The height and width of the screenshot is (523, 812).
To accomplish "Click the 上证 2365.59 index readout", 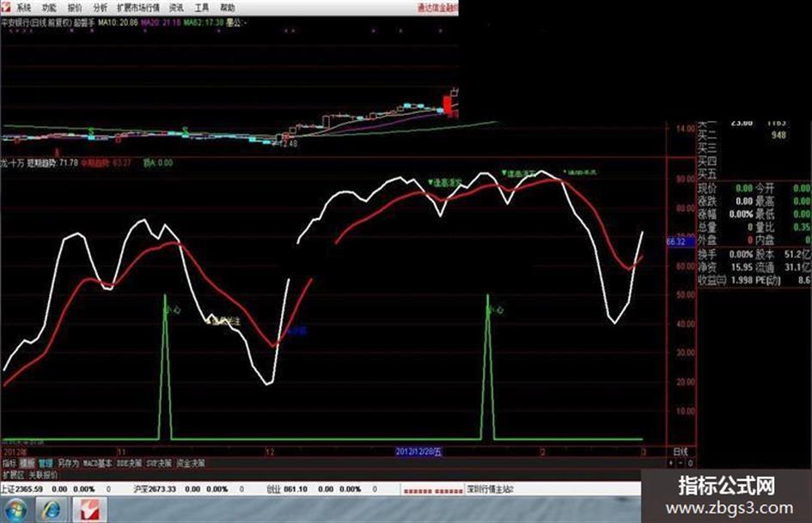I will [21, 489].
